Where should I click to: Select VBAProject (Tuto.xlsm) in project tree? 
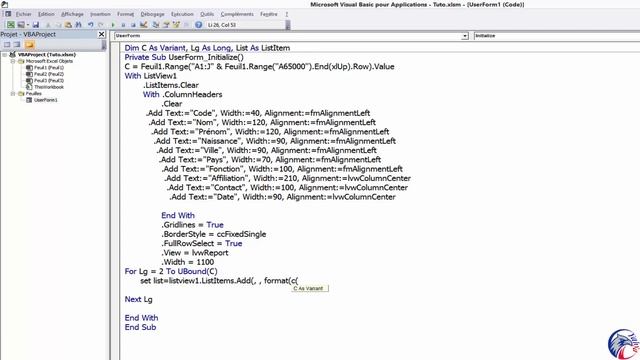tap(47, 54)
